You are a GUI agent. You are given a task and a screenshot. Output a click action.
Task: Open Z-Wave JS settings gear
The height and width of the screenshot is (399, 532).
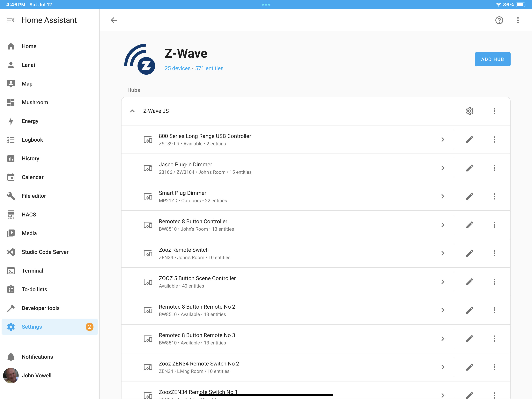469,111
